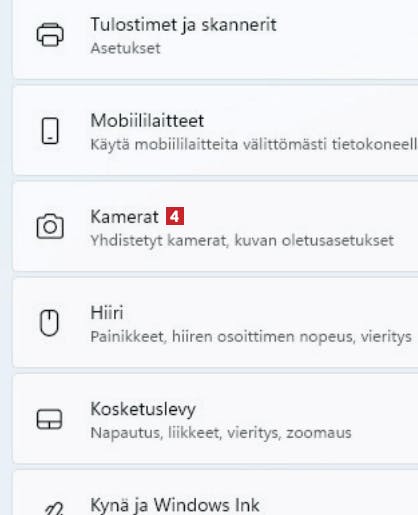
Task: Select the Kamerat title
Action: [x=124, y=217]
